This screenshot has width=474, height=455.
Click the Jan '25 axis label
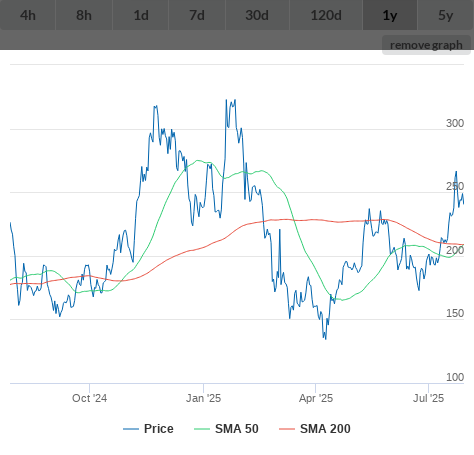click(203, 398)
